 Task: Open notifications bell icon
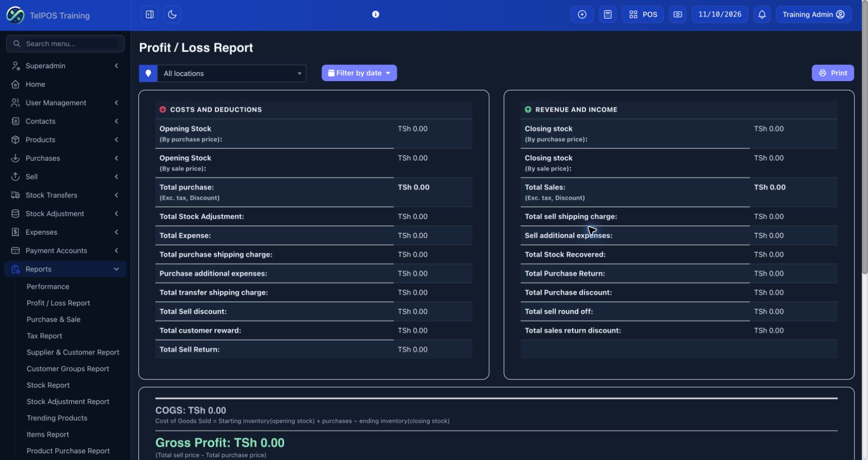pyautogui.click(x=762, y=14)
